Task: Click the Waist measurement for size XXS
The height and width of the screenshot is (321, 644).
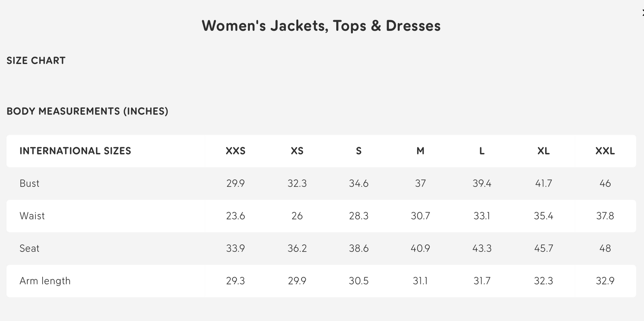Action: tap(235, 216)
